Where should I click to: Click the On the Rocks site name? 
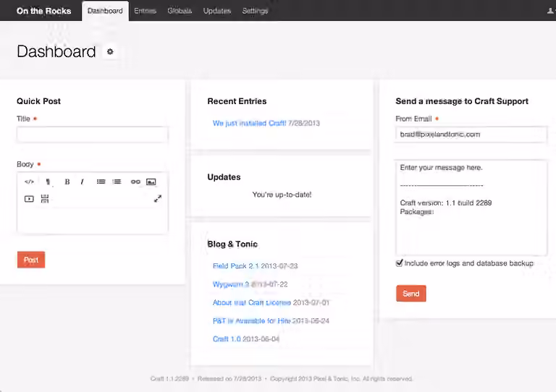pyautogui.click(x=43, y=11)
